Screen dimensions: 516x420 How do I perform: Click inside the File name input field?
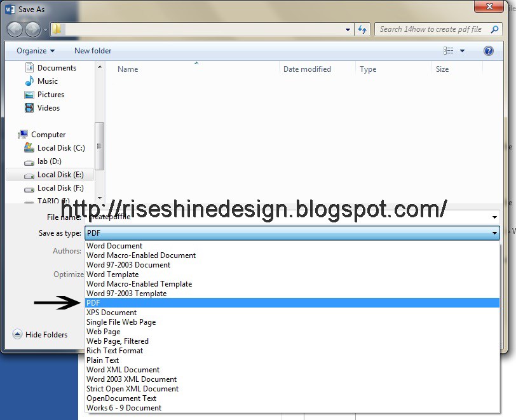coord(191,217)
